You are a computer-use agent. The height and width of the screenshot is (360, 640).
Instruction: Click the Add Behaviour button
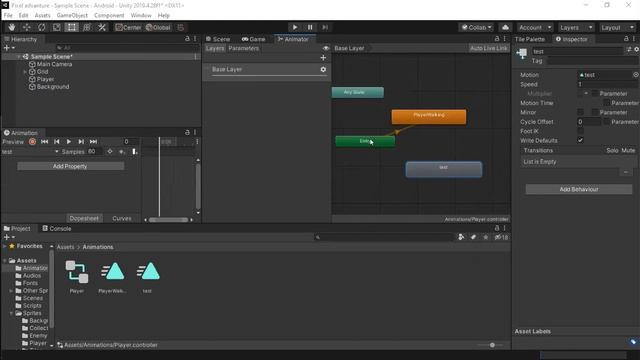[579, 189]
